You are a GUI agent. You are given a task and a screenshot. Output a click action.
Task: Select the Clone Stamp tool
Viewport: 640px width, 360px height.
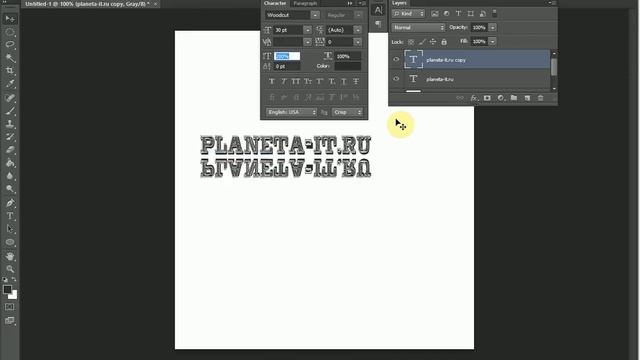pos(10,124)
